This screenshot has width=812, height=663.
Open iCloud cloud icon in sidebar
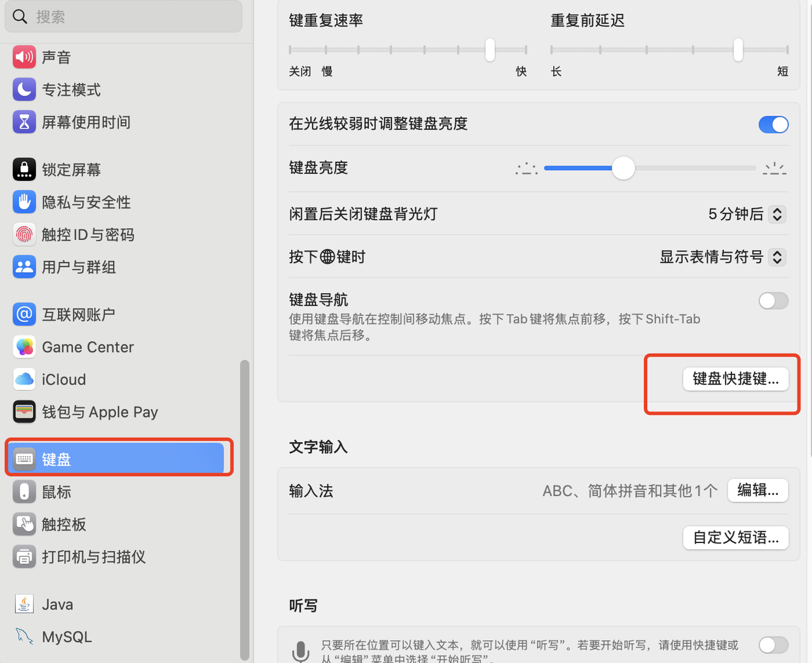[x=24, y=379]
